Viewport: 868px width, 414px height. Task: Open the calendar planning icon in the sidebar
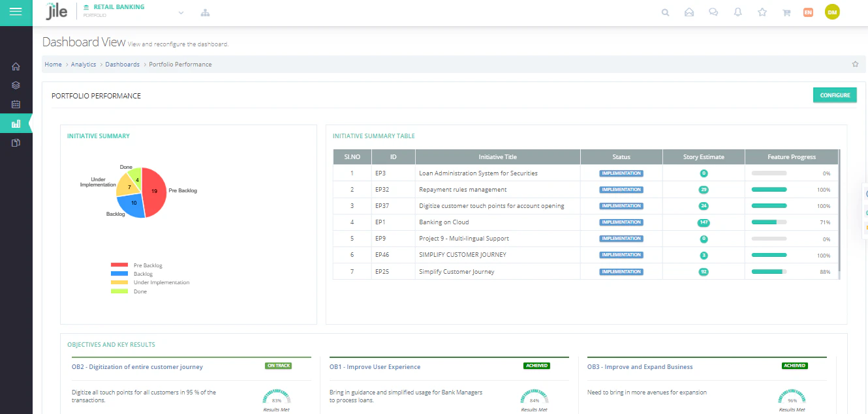pyautogui.click(x=16, y=104)
